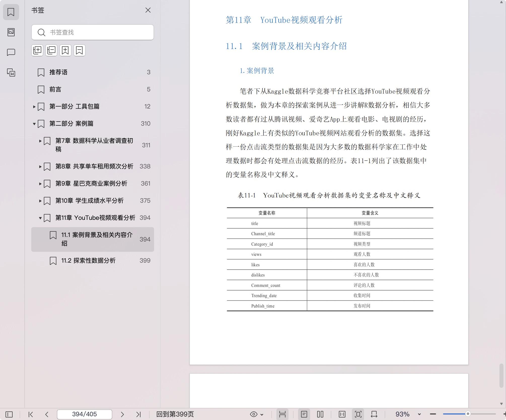
Task: Collapse 第11章 YouTube视频观看分析
Action: [x=40, y=218]
